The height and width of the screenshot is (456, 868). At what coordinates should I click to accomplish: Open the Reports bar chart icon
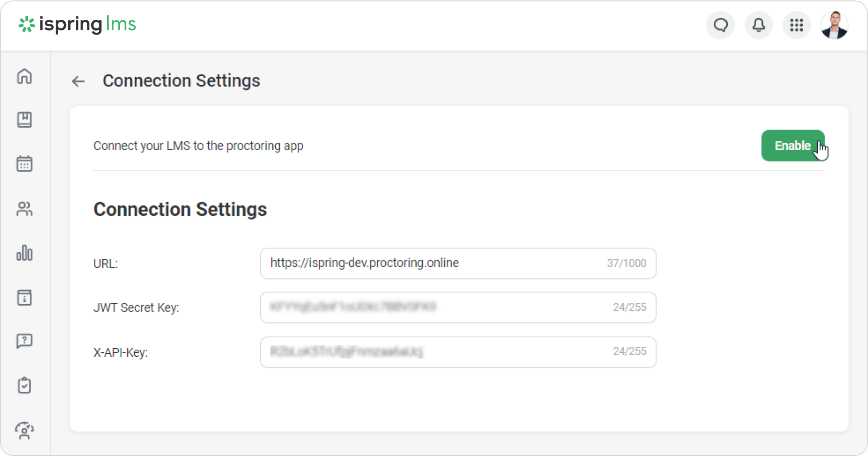(24, 253)
